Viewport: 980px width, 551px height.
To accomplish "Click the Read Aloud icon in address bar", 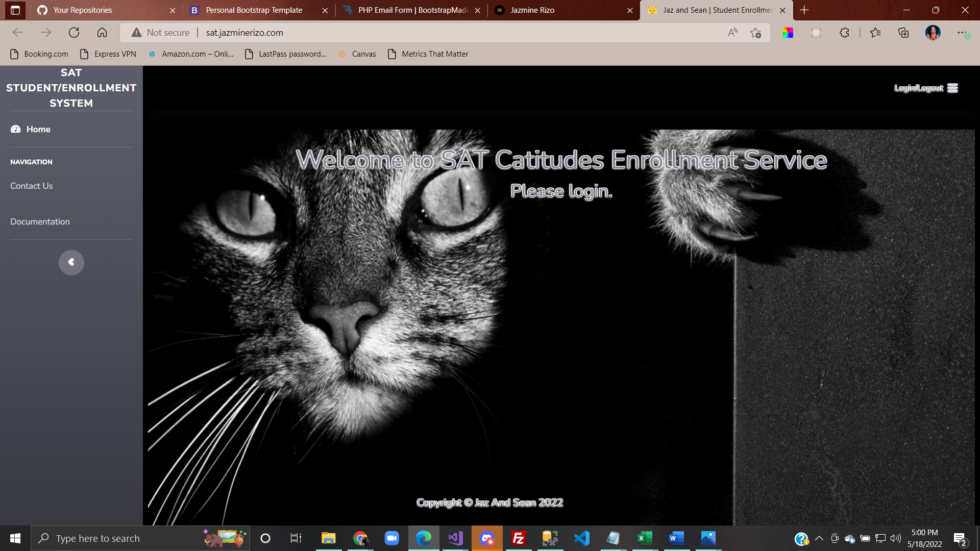I will 732,33.
